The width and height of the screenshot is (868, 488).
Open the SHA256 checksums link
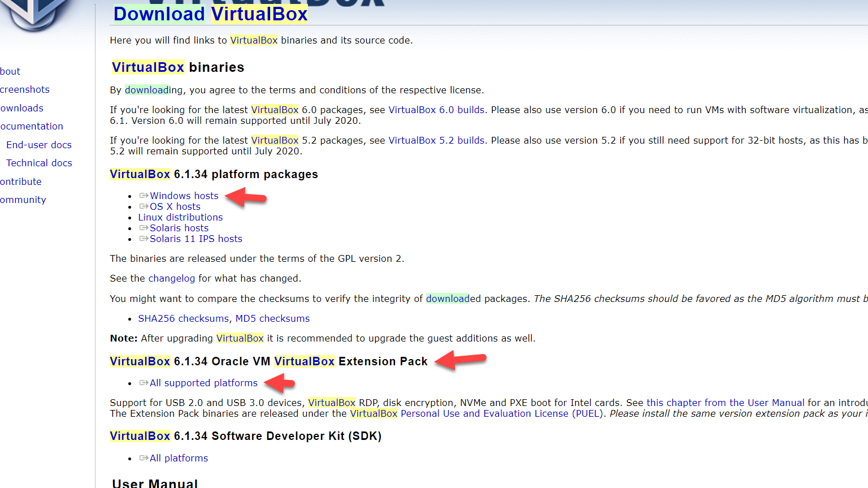tap(183, 318)
